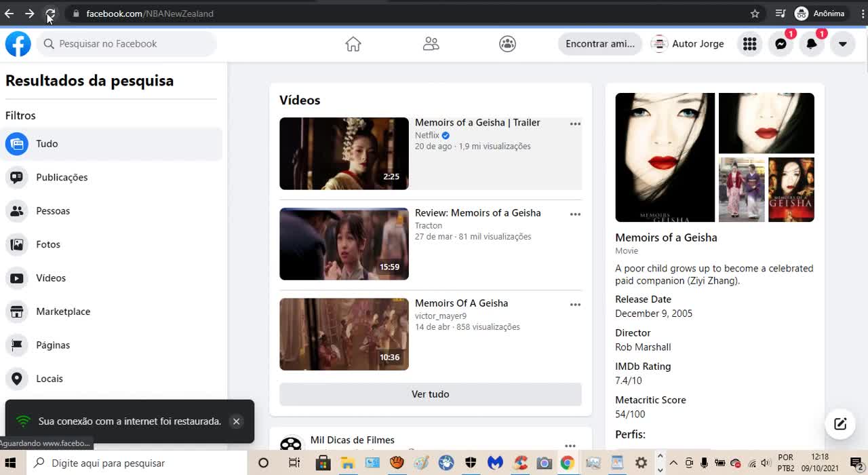
Task: Click the Ver tudo button
Action: (431, 394)
